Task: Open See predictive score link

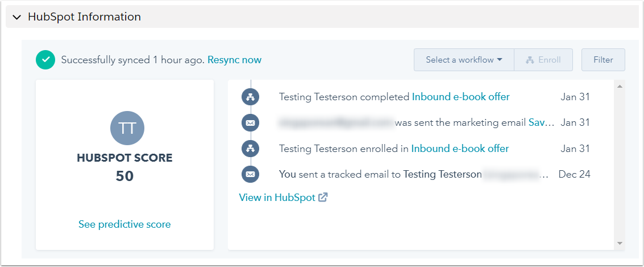Action: coord(124,224)
